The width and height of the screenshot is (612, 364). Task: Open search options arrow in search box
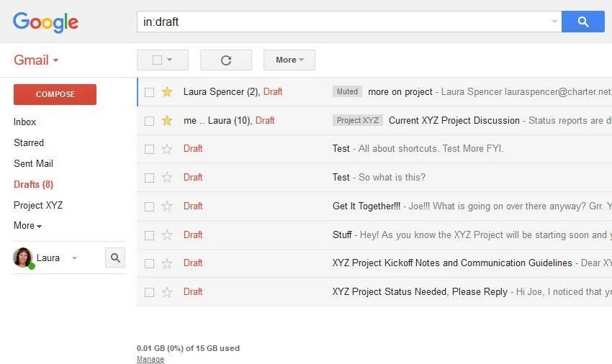[554, 22]
